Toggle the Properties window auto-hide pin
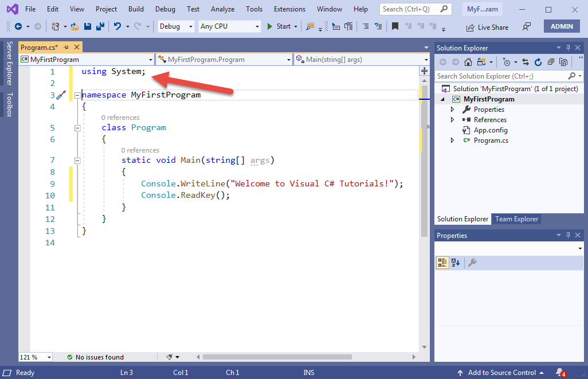 pos(568,235)
